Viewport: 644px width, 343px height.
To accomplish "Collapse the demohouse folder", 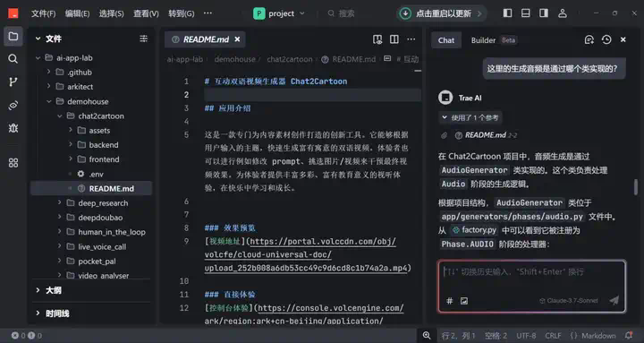I will point(49,101).
